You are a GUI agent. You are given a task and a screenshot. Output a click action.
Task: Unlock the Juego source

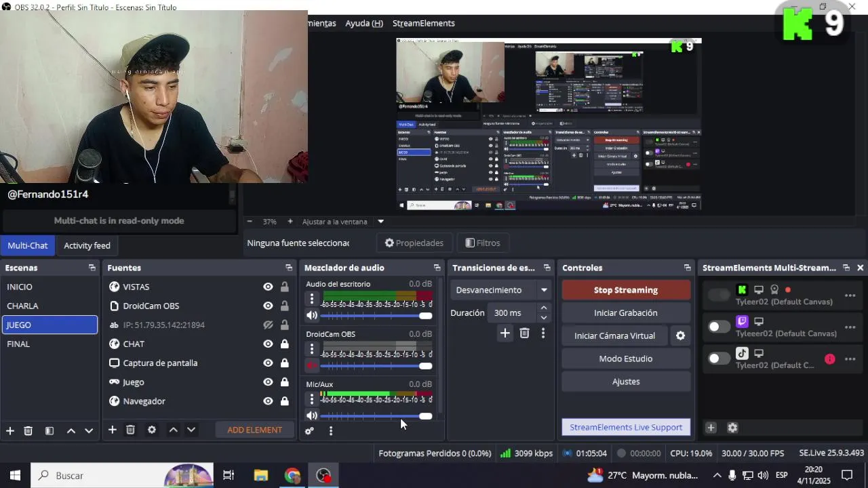click(x=285, y=382)
